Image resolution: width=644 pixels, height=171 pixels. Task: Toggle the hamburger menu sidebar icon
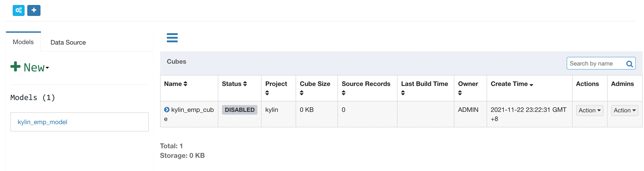tap(172, 38)
